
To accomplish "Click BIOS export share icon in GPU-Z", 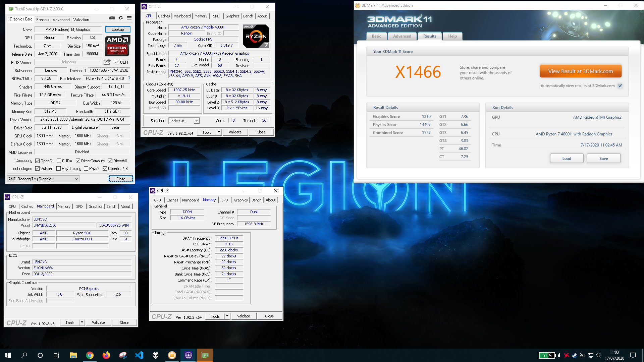I will point(107,62).
